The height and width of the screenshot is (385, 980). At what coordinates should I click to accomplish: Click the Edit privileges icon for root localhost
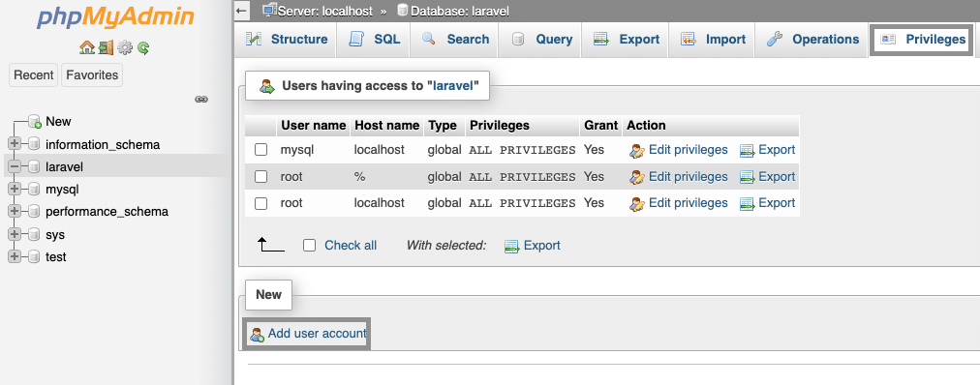(637, 203)
